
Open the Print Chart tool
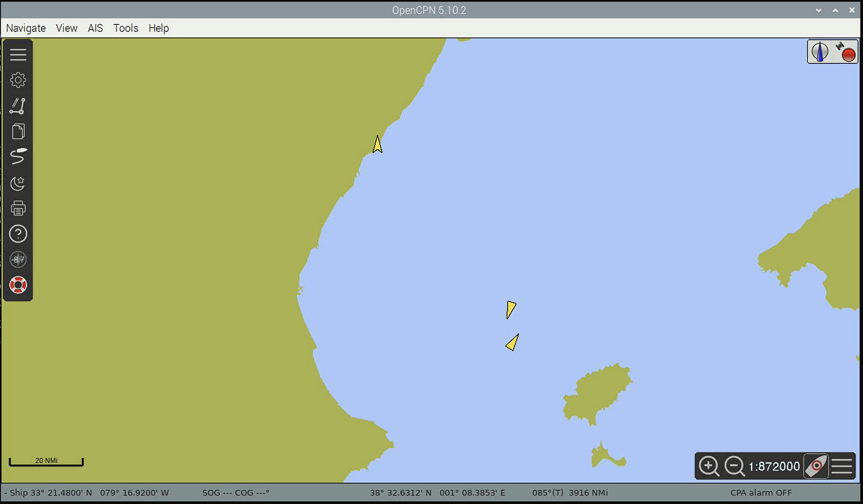point(18,208)
